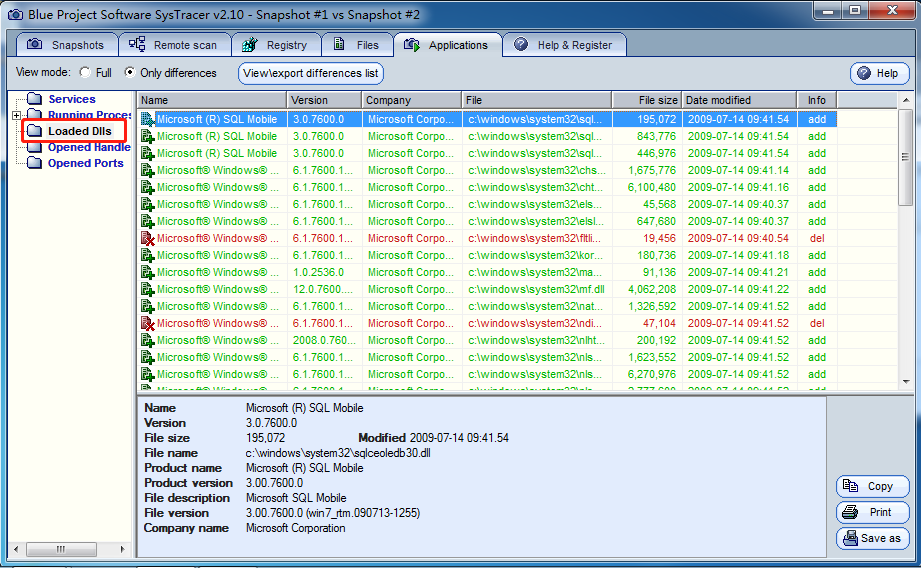
Task: Click the tree panel horizontal scrollbar thumb
Action: [61, 549]
